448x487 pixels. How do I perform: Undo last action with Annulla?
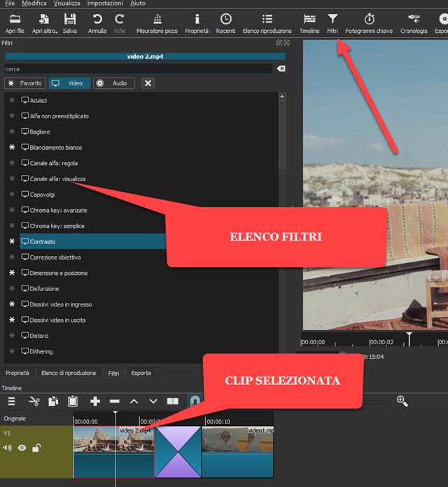click(97, 24)
